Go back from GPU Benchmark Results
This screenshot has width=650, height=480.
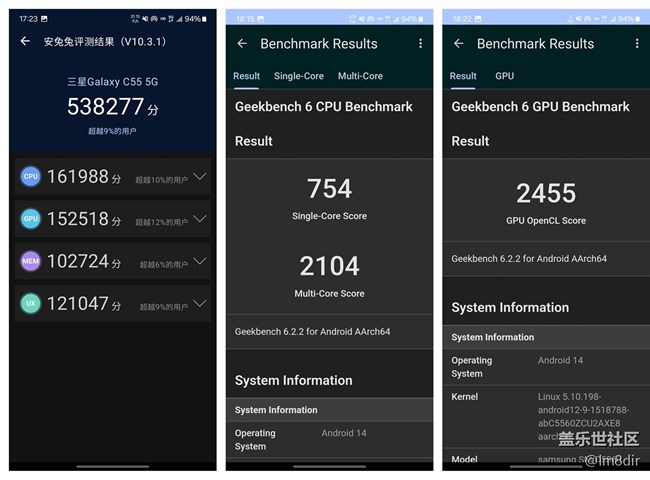pos(458,44)
